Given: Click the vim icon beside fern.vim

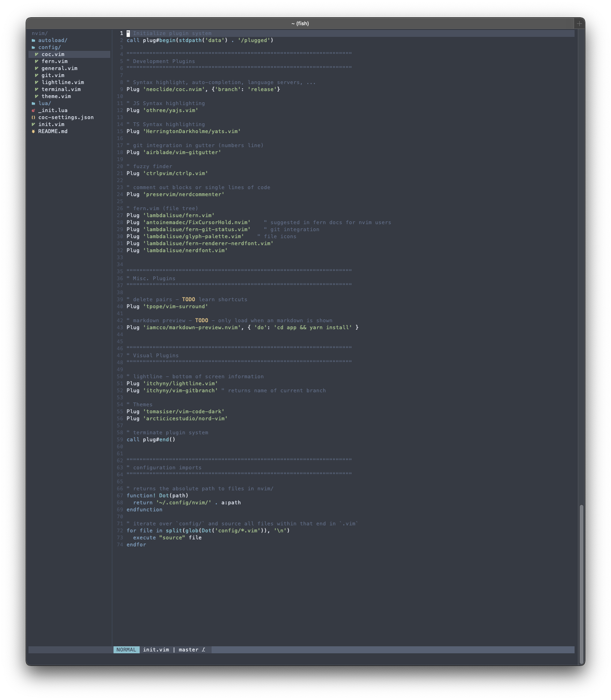Looking at the screenshot, I should pyautogui.click(x=36, y=61).
